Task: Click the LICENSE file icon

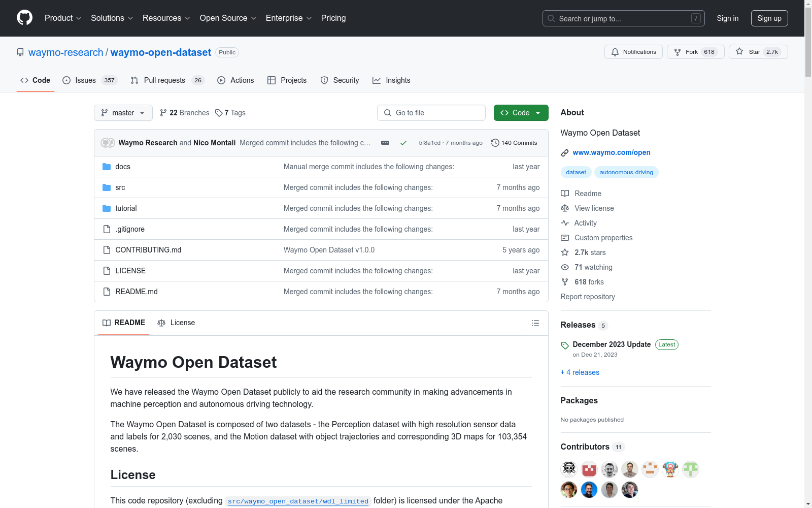Action: (x=107, y=271)
